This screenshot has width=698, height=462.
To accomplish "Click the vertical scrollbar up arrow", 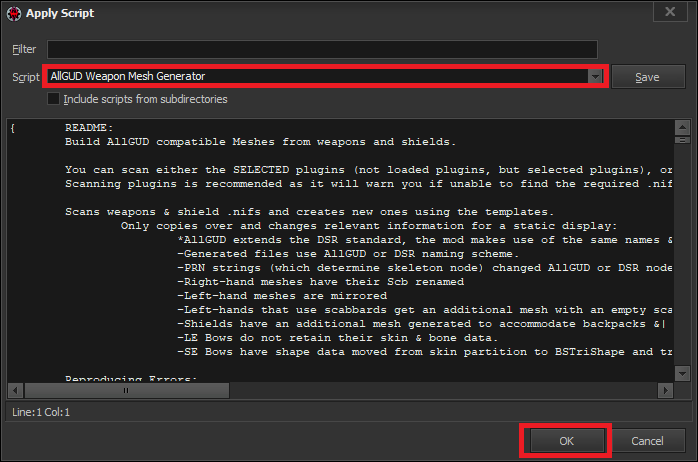I will [682, 128].
